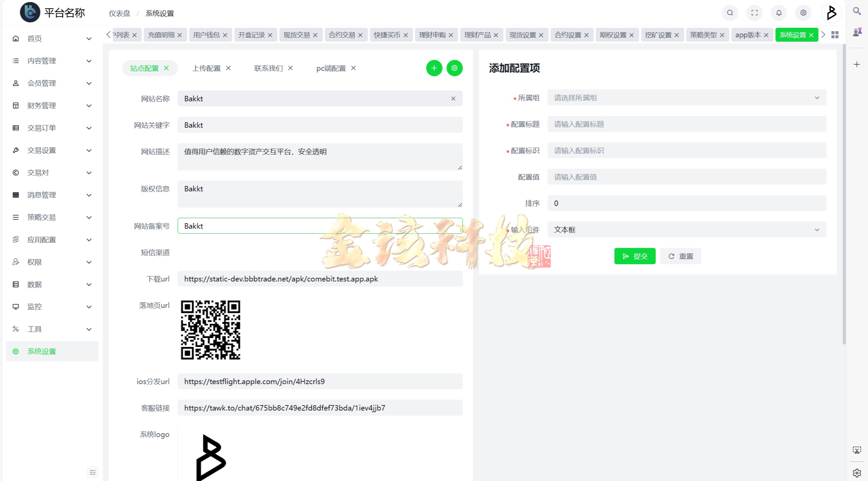
Task: Click the 落地页url QR code image
Action: [x=211, y=330]
